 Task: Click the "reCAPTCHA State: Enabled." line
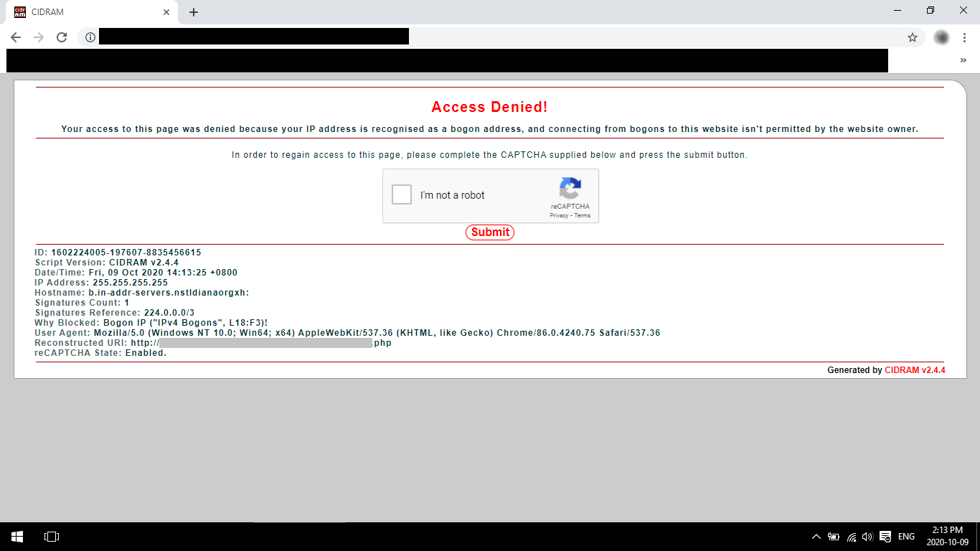tap(100, 353)
